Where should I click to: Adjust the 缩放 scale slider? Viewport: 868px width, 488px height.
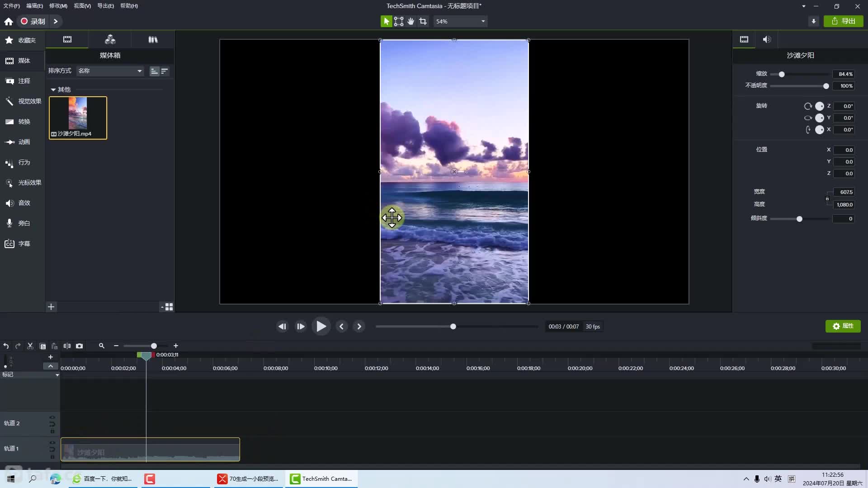click(x=782, y=74)
